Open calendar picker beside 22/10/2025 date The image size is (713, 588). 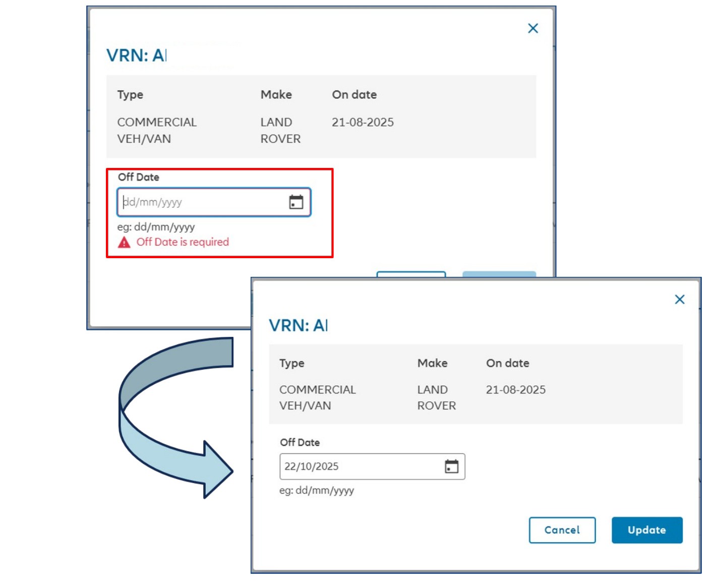coord(452,466)
